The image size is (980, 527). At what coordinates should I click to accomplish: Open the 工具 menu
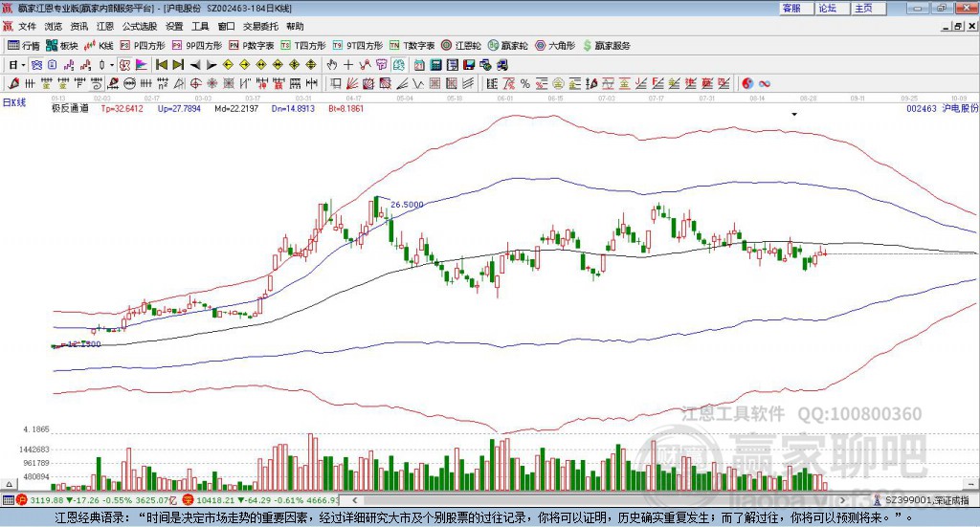pos(200,26)
